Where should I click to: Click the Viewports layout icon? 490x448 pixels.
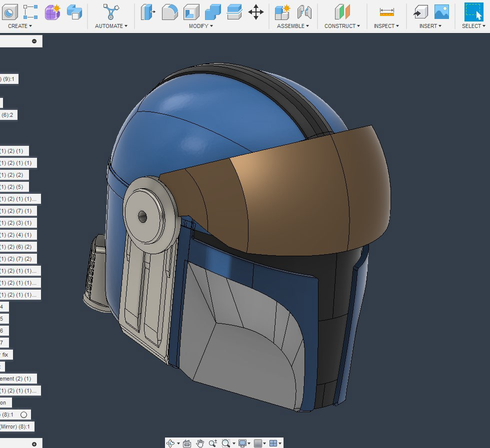[273, 443]
